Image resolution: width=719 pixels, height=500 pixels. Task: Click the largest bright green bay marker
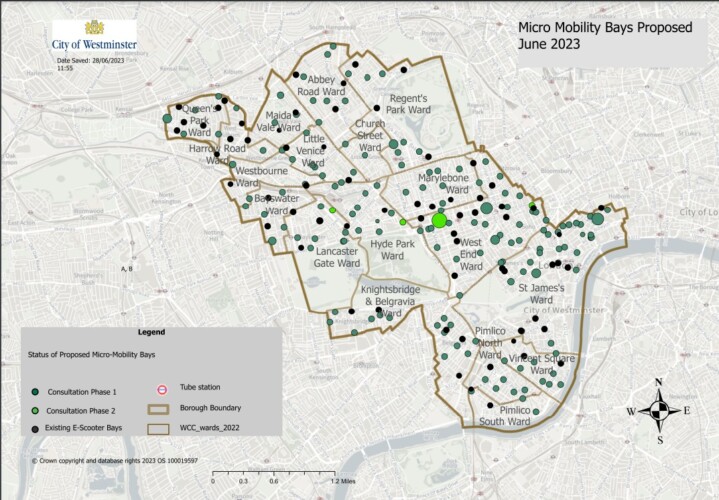[439, 220]
